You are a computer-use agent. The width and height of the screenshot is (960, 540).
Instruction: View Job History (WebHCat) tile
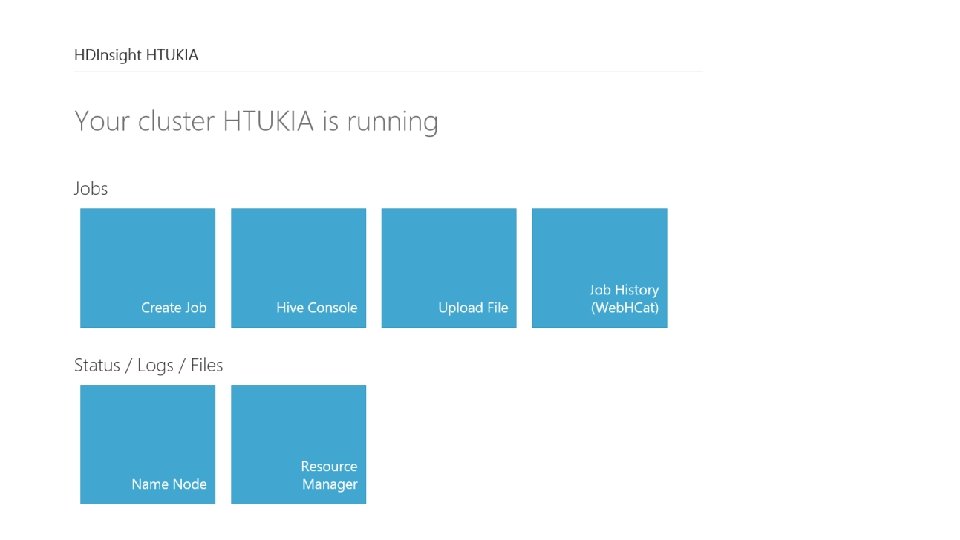[x=599, y=268]
